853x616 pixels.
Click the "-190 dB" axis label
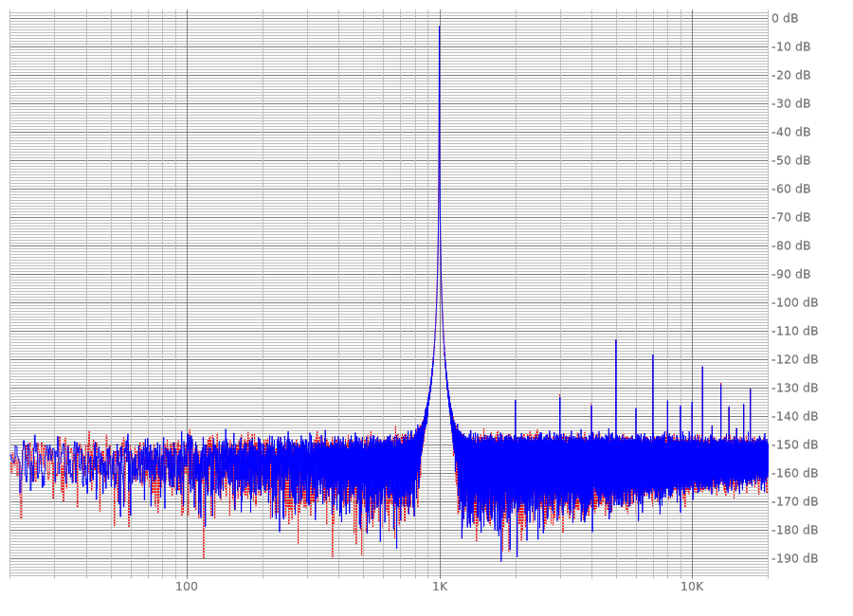[x=795, y=558]
